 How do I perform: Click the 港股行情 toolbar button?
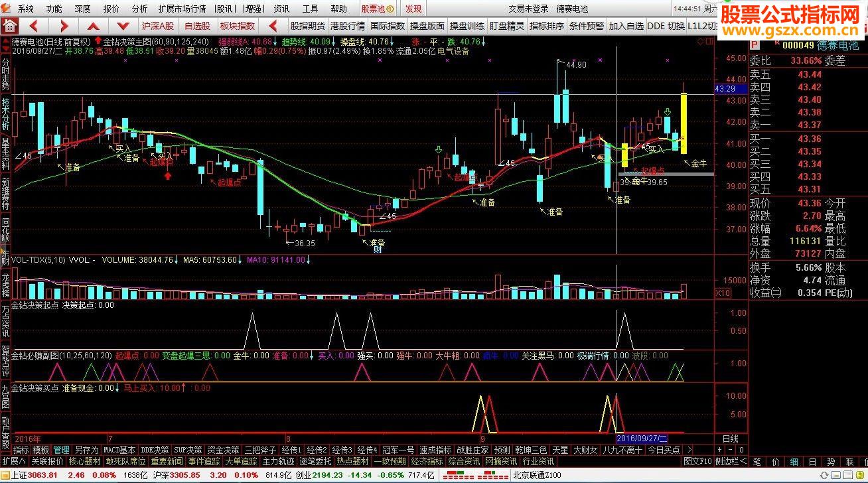348,26
